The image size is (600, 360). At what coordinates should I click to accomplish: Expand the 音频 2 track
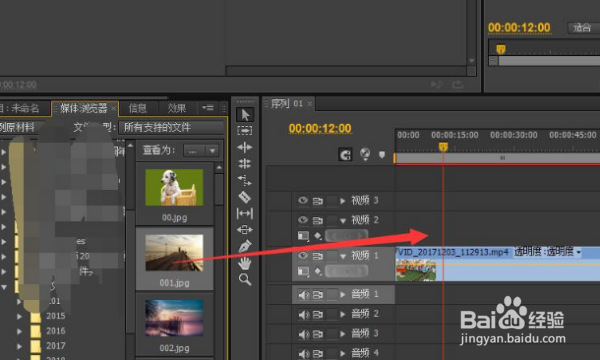coord(343,314)
